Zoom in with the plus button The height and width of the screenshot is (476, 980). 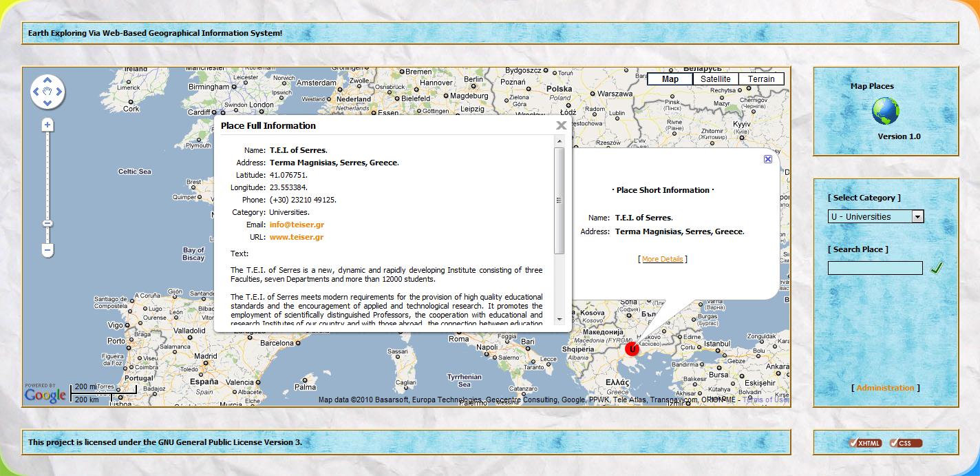tap(47, 125)
